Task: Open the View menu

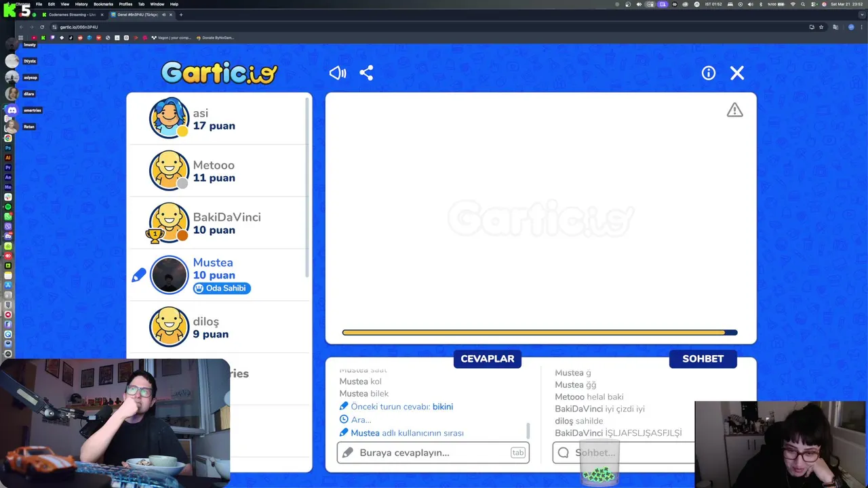Action: [x=64, y=4]
